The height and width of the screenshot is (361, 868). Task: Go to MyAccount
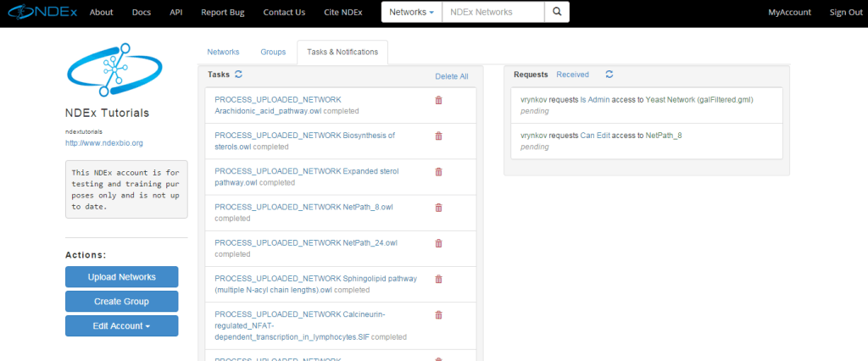(789, 12)
